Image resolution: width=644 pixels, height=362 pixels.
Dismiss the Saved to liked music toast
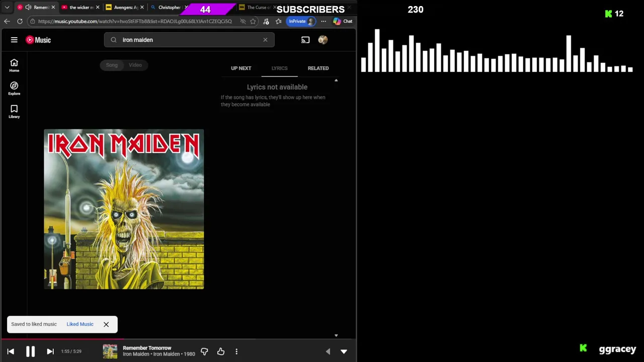(106, 324)
